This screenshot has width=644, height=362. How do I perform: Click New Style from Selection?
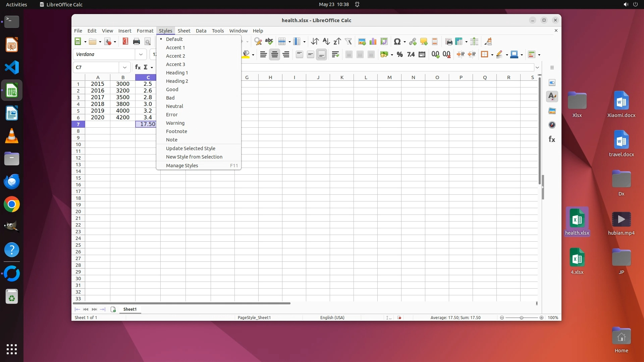pos(194,157)
